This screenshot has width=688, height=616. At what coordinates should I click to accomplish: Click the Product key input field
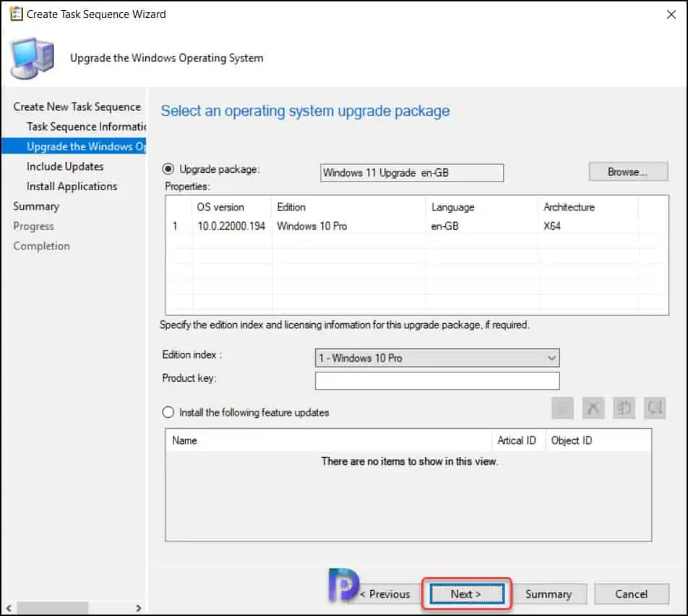coord(437,381)
